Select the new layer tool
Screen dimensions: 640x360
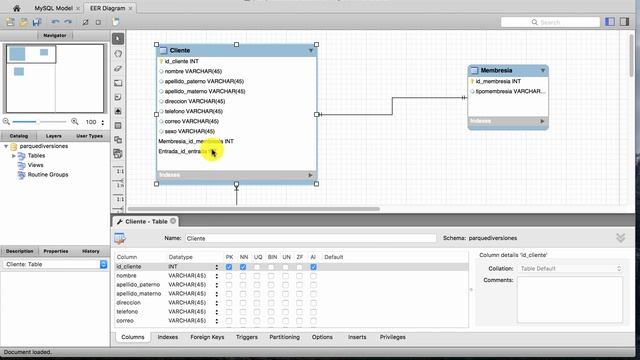(118, 83)
